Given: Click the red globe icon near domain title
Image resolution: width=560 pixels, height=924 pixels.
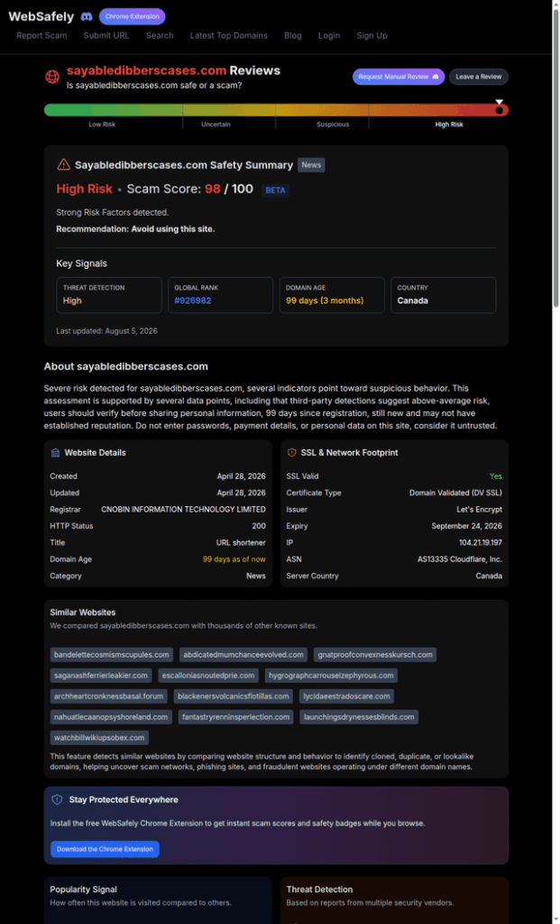Looking at the screenshot, I should click(52, 77).
